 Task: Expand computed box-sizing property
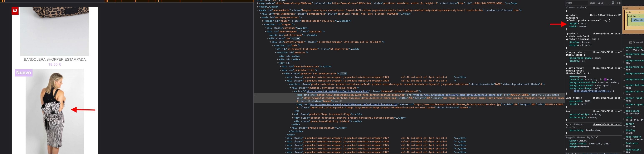click(624, 112)
